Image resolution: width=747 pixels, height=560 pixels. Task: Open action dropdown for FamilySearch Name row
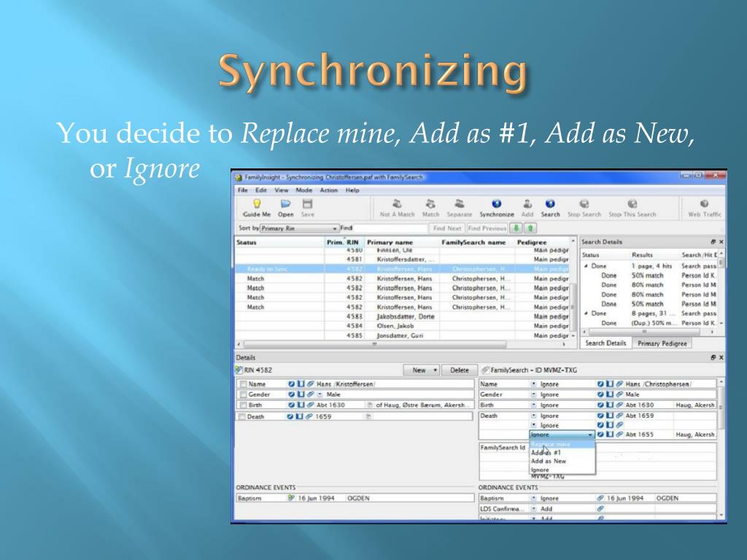[x=533, y=384]
